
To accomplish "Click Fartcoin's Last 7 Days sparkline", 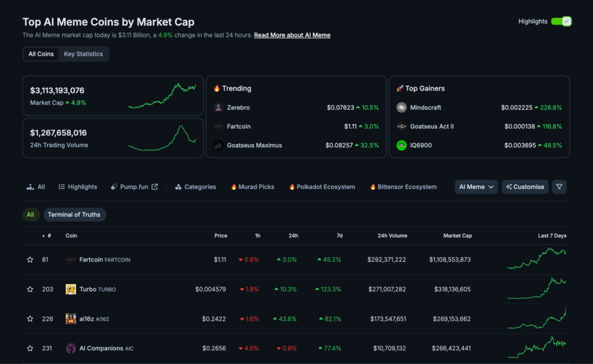I will coord(537,258).
